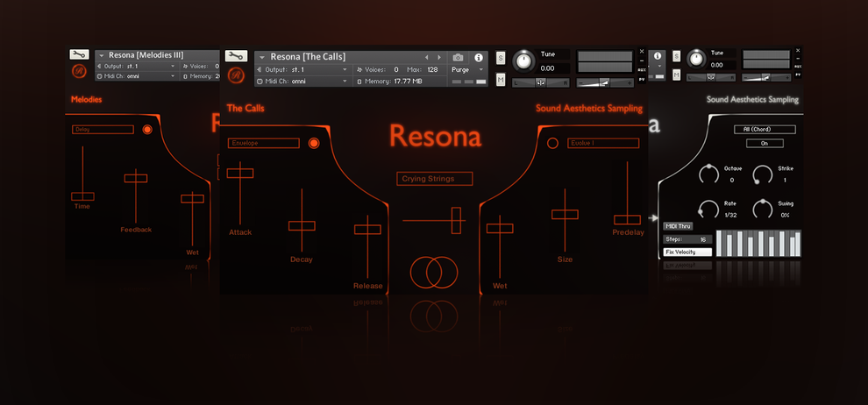This screenshot has height=405, width=868.
Task: Click the Strike knob in arpeggiator panel
Action: pyautogui.click(x=763, y=174)
